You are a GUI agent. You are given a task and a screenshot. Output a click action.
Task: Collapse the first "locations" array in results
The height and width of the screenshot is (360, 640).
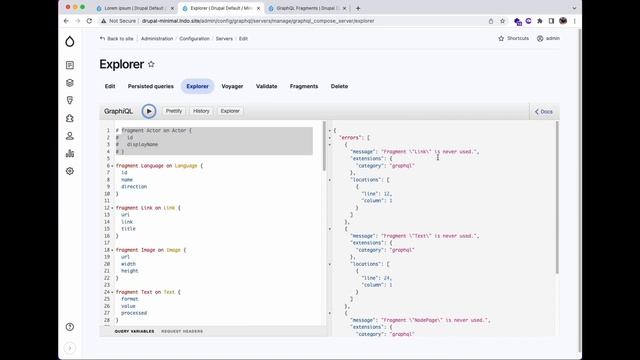(x=330, y=180)
